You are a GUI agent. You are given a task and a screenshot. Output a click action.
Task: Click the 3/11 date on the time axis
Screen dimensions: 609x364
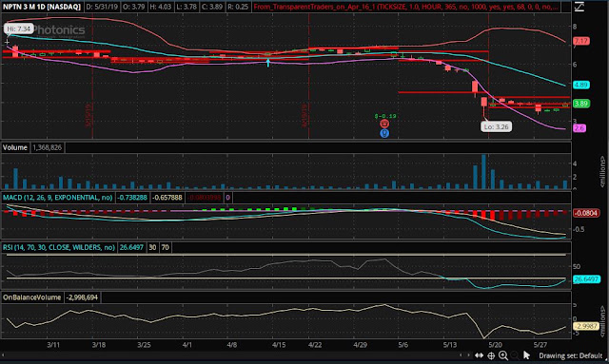(x=53, y=345)
